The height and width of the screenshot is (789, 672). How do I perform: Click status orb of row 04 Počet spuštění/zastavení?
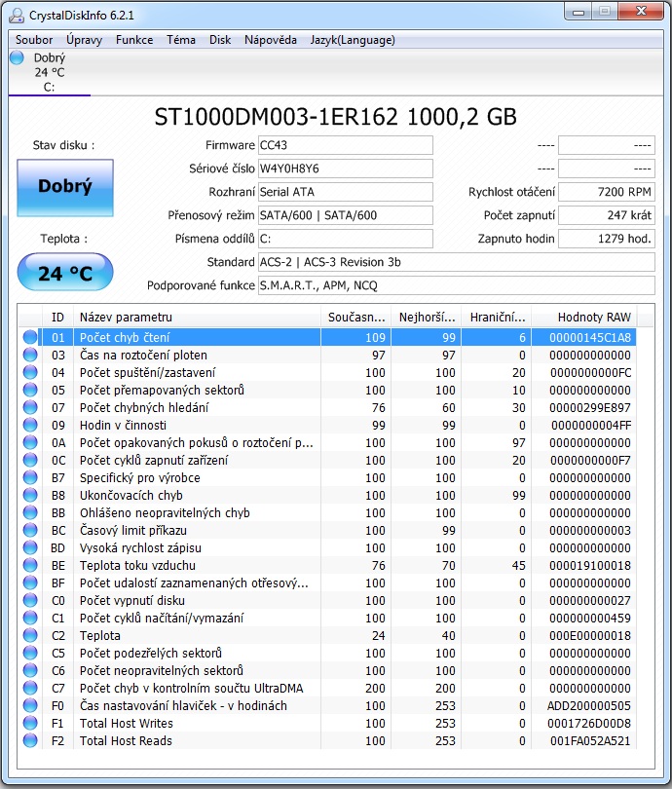[x=30, y=372]
